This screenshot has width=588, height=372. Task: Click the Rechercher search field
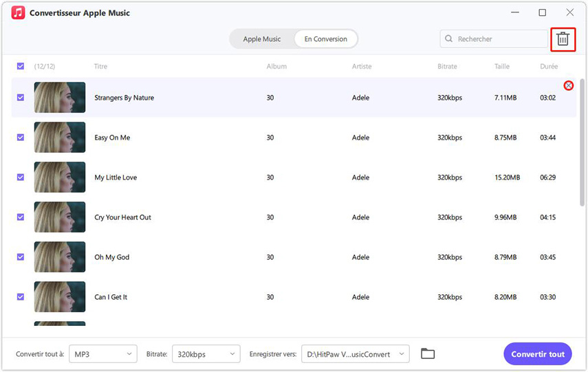tap(494, 39)
